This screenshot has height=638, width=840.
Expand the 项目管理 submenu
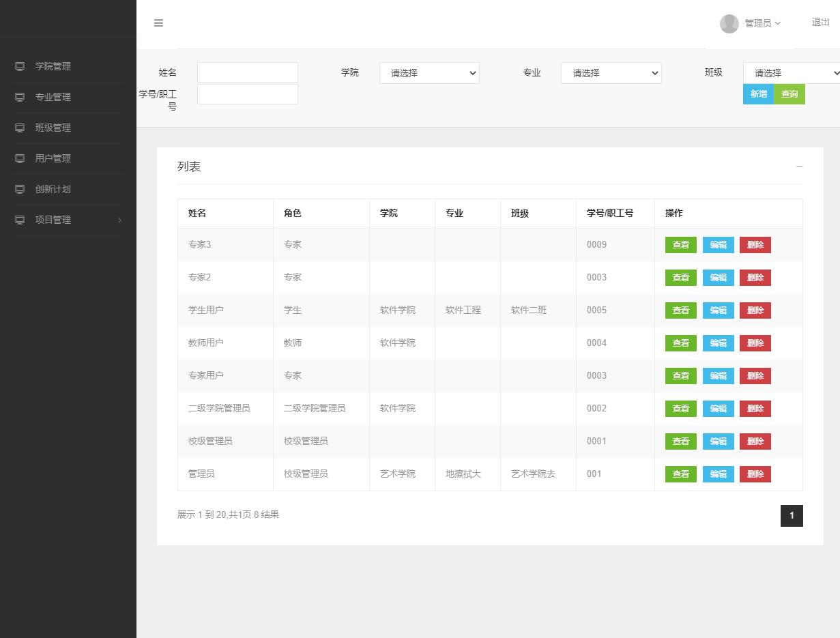(x=68, y=219)
